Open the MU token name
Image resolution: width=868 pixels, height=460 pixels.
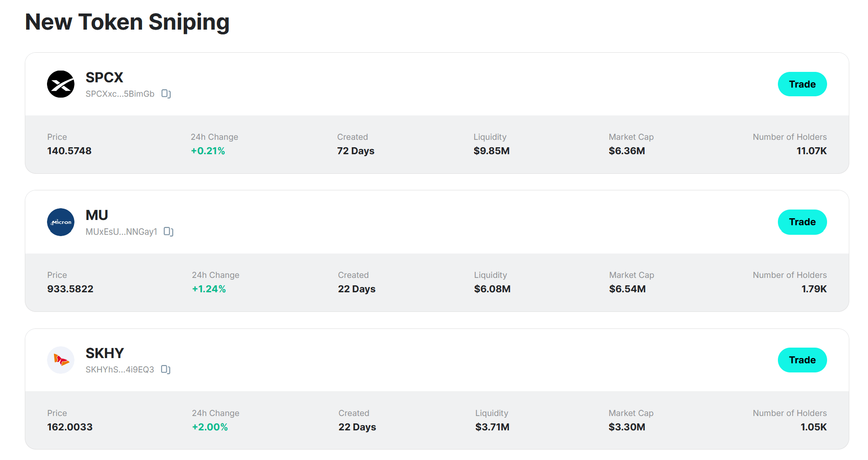pyautogui.click(x=97, y=215)
